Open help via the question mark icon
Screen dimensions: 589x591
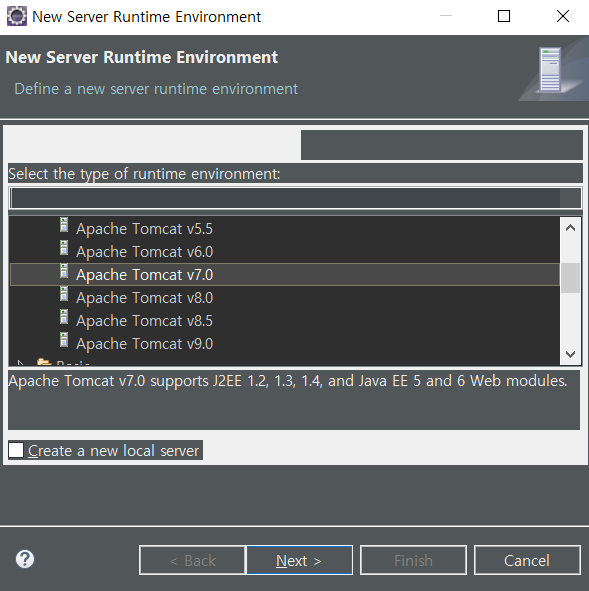pos(25,559)
